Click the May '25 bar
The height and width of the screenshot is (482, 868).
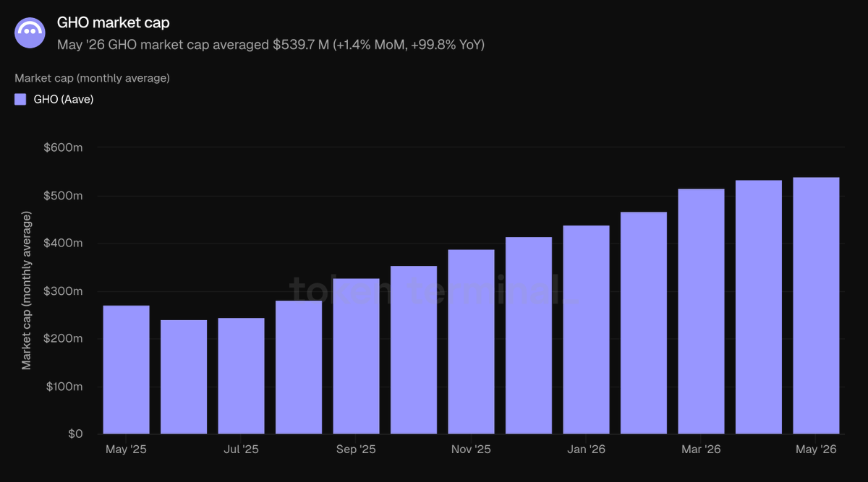tap(127, 370)
